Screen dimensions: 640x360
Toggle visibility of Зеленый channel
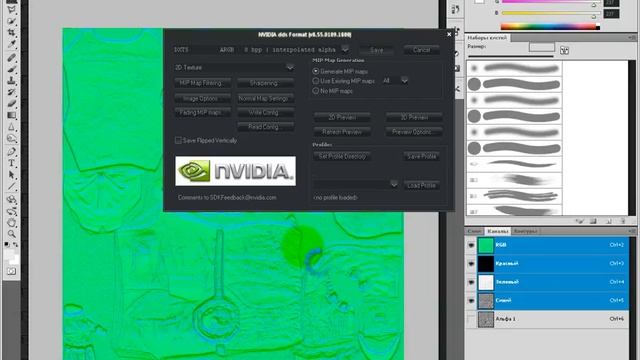(471, 282)
